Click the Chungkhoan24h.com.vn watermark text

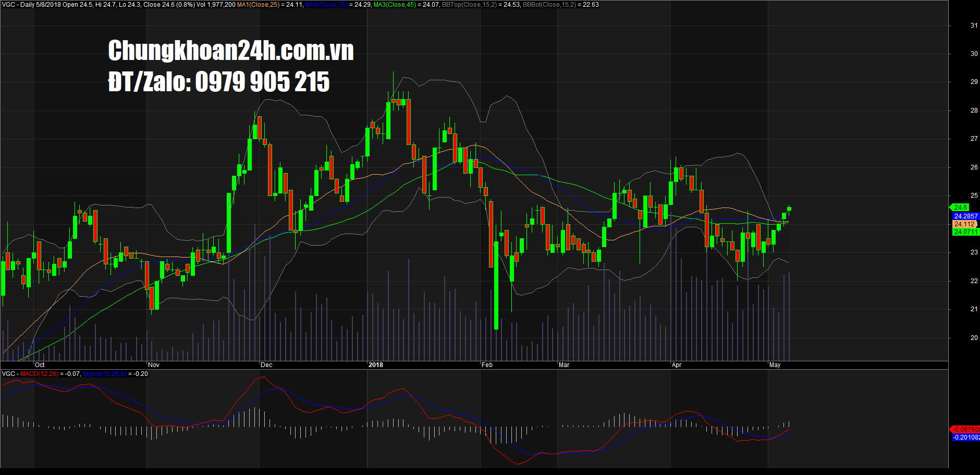230,51
